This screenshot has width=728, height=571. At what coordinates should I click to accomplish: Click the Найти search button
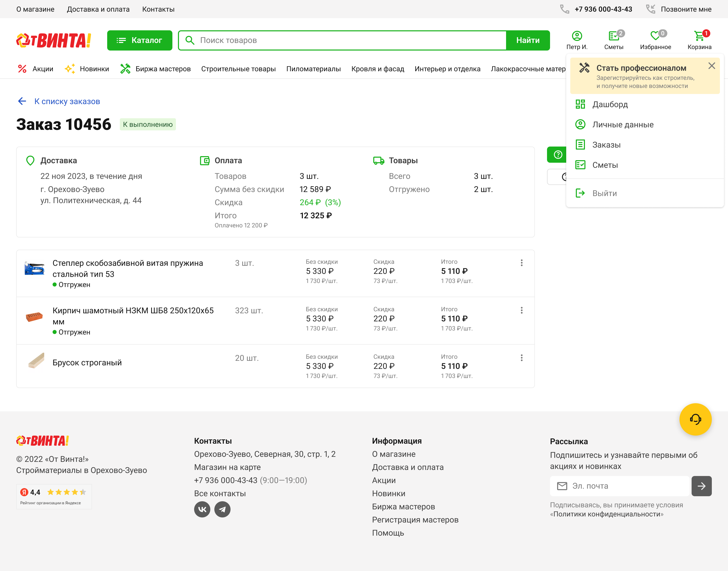tap(527, 40)
